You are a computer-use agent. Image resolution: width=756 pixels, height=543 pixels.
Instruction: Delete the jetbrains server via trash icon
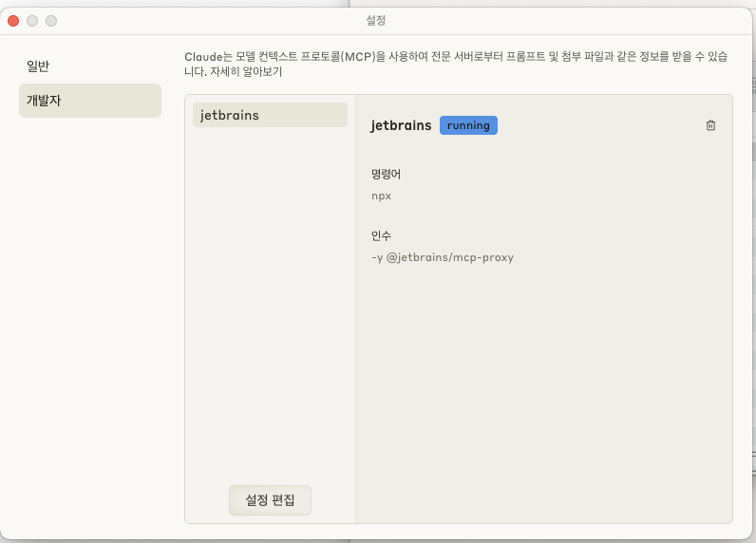pos(710,125)
